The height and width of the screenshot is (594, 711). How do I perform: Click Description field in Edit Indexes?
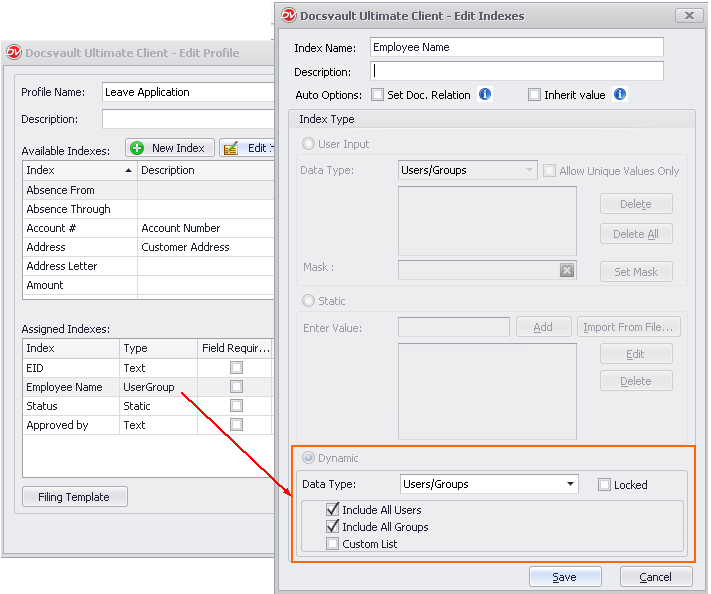[x=516, y=71]
